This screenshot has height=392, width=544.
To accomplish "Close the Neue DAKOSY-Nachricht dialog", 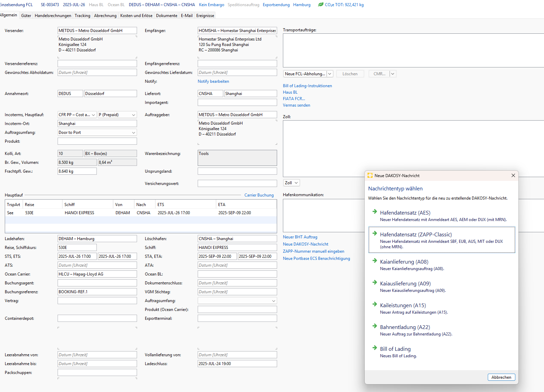I will point(513,175).
